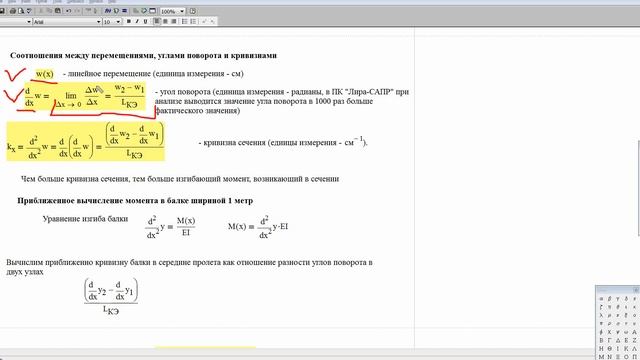This screenshot has width=640, height=360.
Task: Set paragraph alignment to left
Action: coord(157,22)
